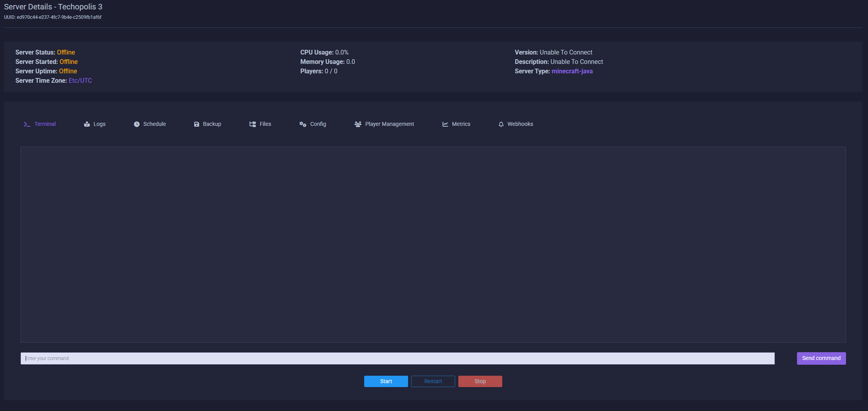This screenshot has height=411, width=868.
Task: Click the server UUID text
Action: 53,17
